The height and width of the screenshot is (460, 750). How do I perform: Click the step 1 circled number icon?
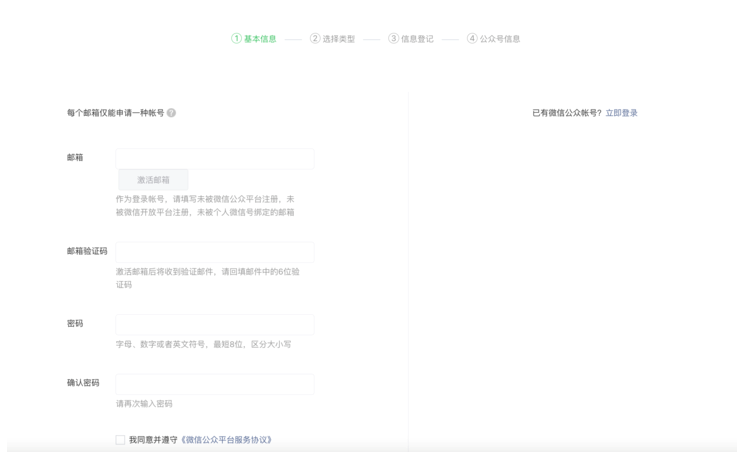(x=237, y=39)
